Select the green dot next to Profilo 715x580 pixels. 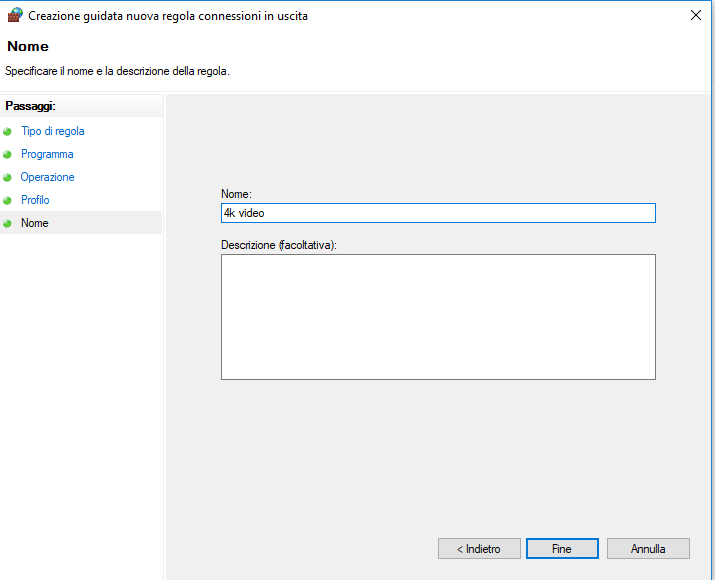click(8, 200)
